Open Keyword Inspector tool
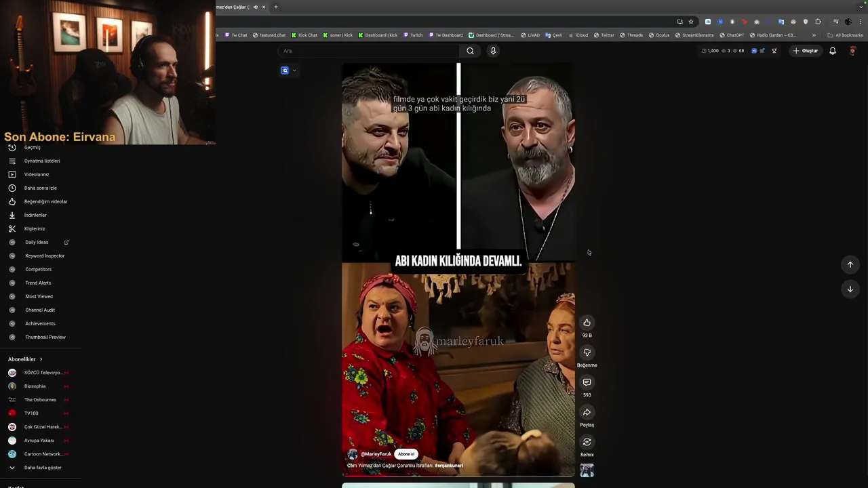 pyautogui.click(x=45, y=256)
